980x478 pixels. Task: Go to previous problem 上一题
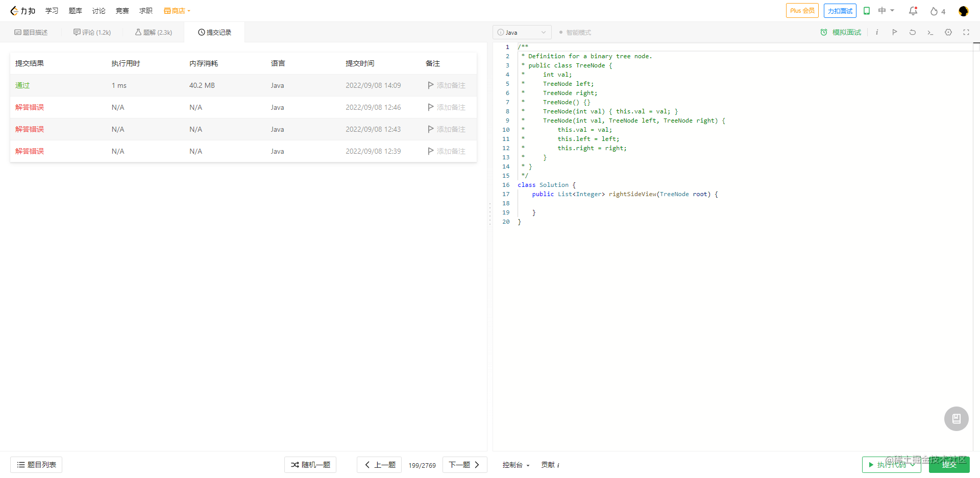[379, 465]
